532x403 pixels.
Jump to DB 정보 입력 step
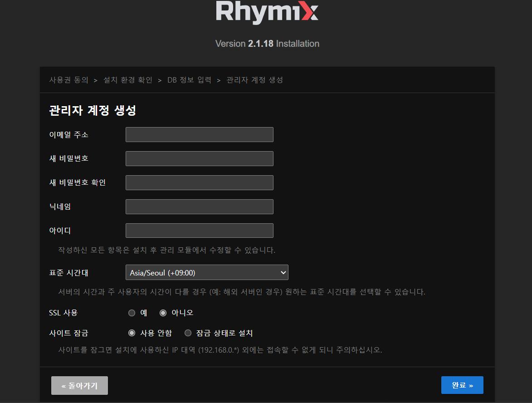tap(189, 80)
